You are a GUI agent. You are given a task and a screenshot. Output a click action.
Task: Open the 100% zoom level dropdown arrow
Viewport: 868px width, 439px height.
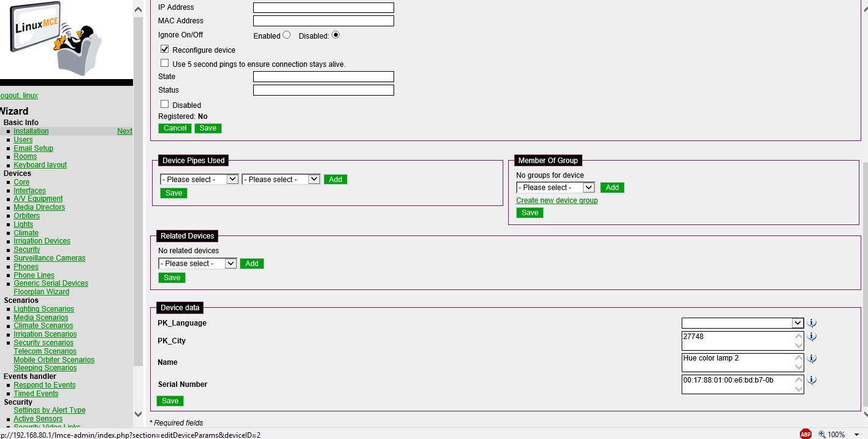point(858,435)
